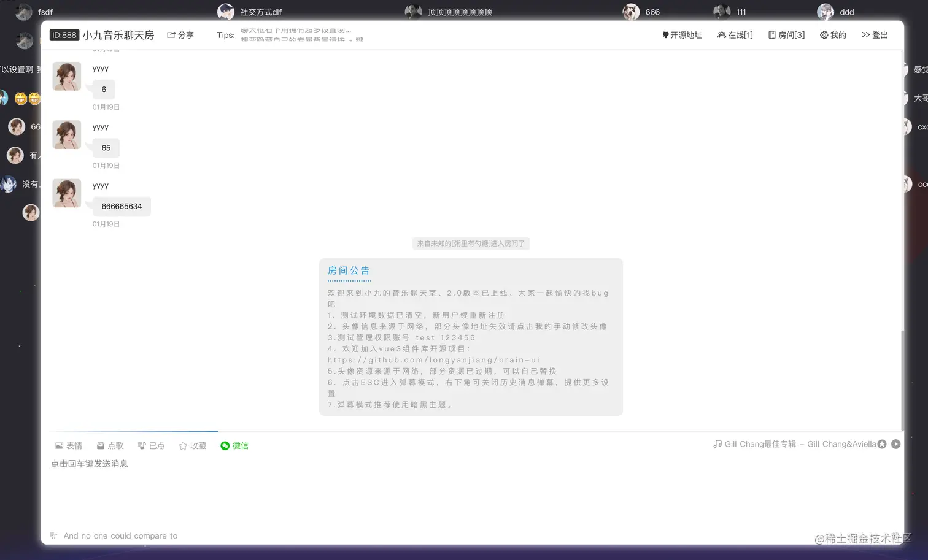Image resolution: width=928 pixels, height=560 pixels.
Task: Toggle the star to collect the current song
Action: click(x=882, y=443)
